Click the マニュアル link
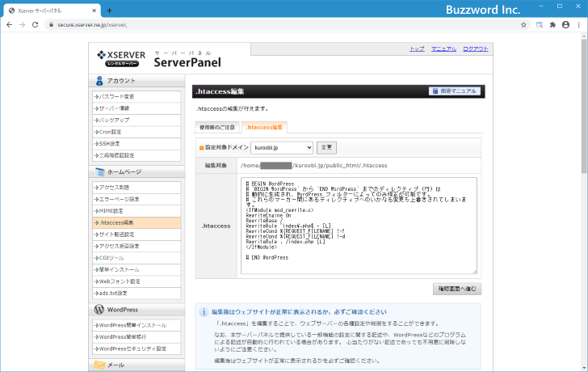 point(443,49)
